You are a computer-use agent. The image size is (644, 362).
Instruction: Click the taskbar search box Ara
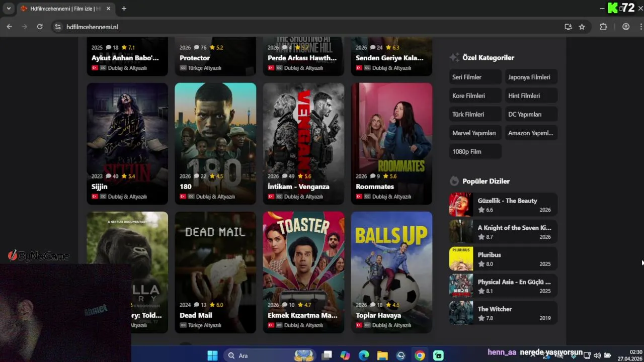coord(269,355)
